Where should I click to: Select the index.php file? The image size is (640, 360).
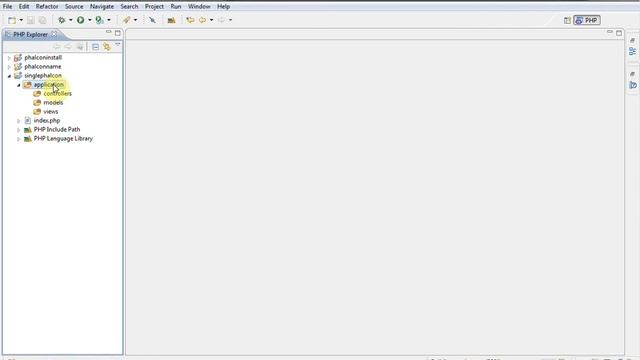tap(47, 120)
